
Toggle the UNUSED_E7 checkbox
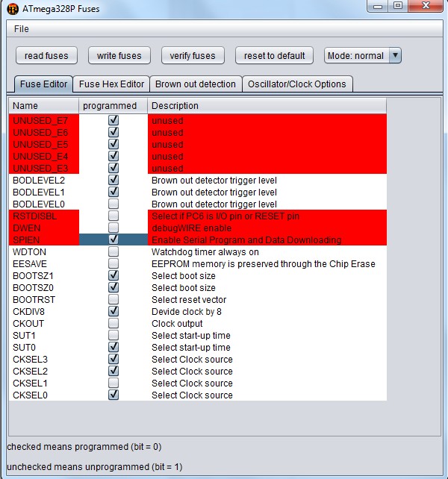113,120
